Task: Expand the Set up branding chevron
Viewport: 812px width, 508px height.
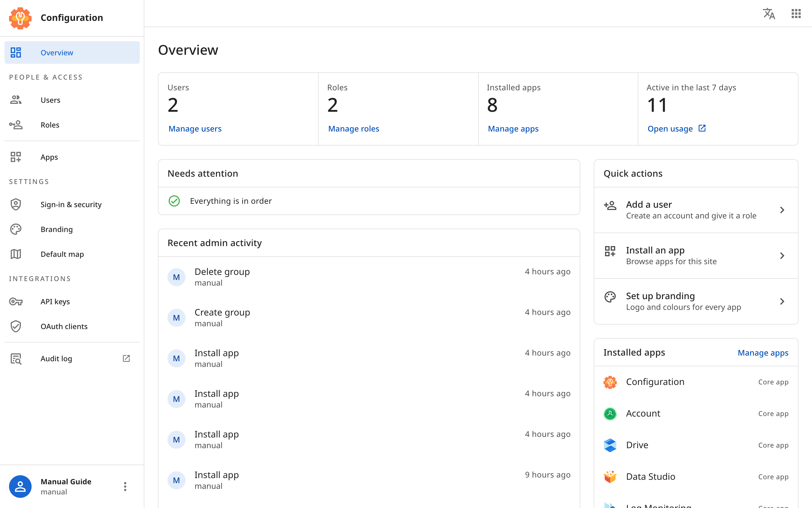Action: [782, 301]
